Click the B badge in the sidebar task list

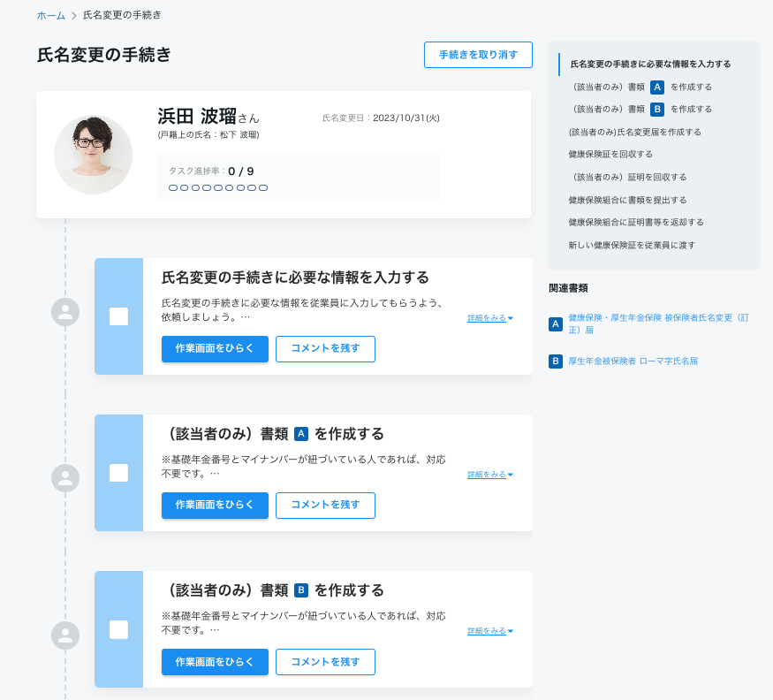[x=657, y=109]
